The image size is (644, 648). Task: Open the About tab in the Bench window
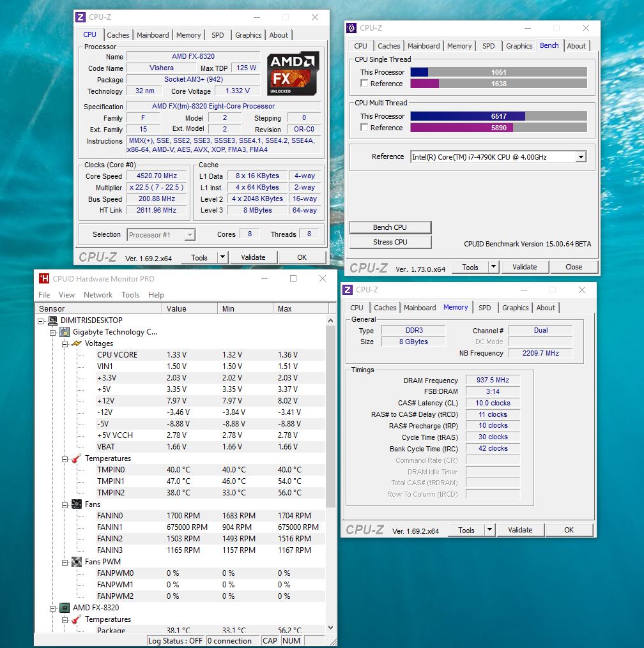point(576,46)
